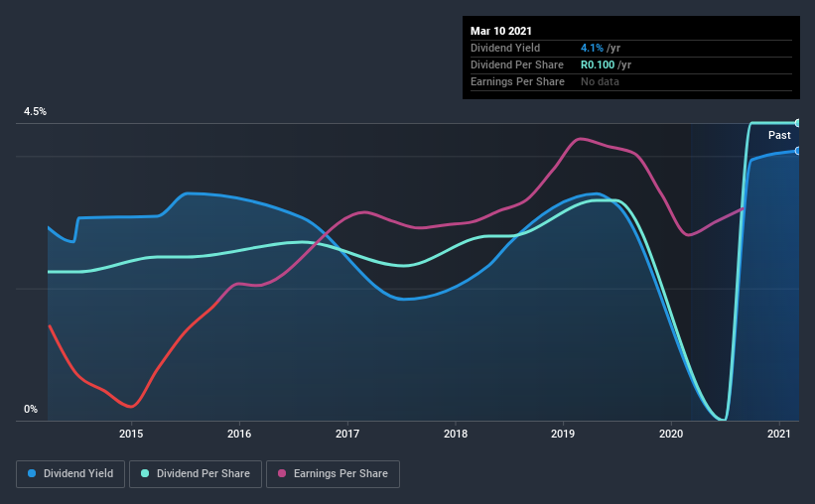Toggle the Dividend Per Share legend button
This screenshot has height=504, width=815.
click(196, 474)
